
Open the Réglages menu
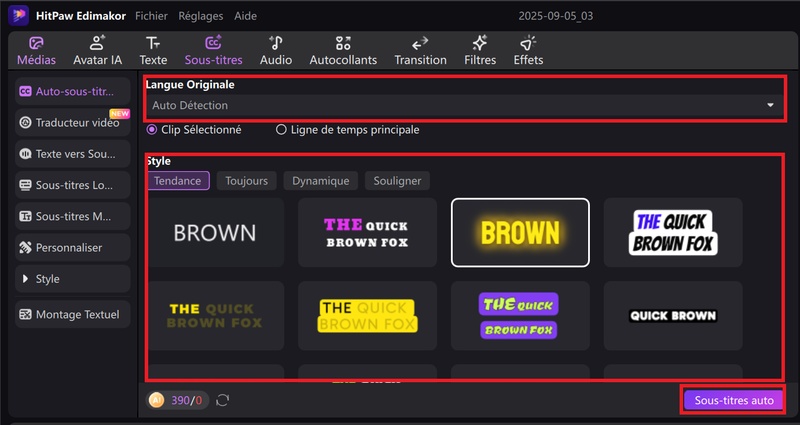click(200, 17)
